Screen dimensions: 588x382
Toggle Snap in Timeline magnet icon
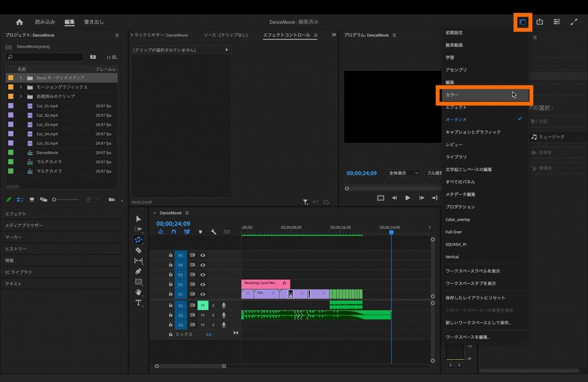coord(174,232)
